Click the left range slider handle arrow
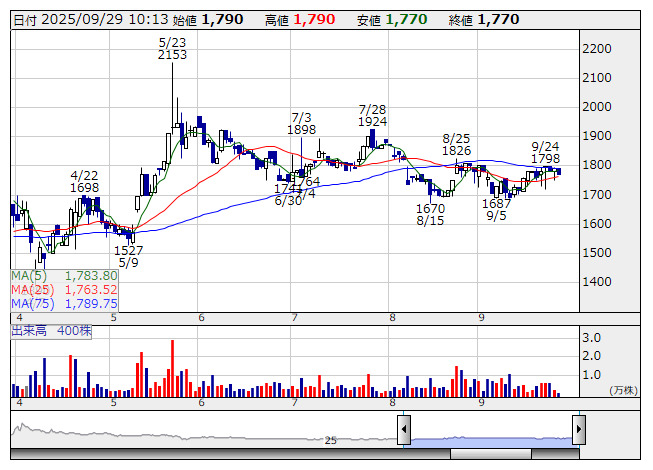653x470 pixels. coord(404,430)
